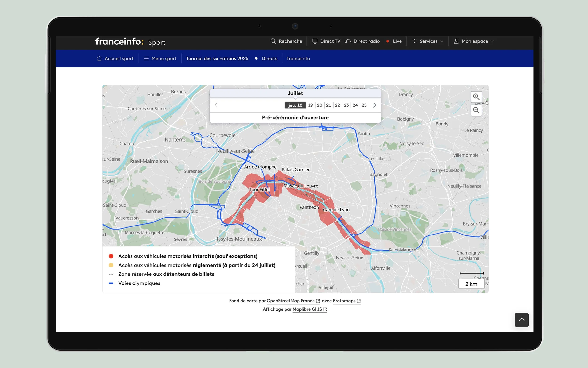
Task: Click Musée du Louvre map label
Action: pyautogui.click(x=301, y=186)
